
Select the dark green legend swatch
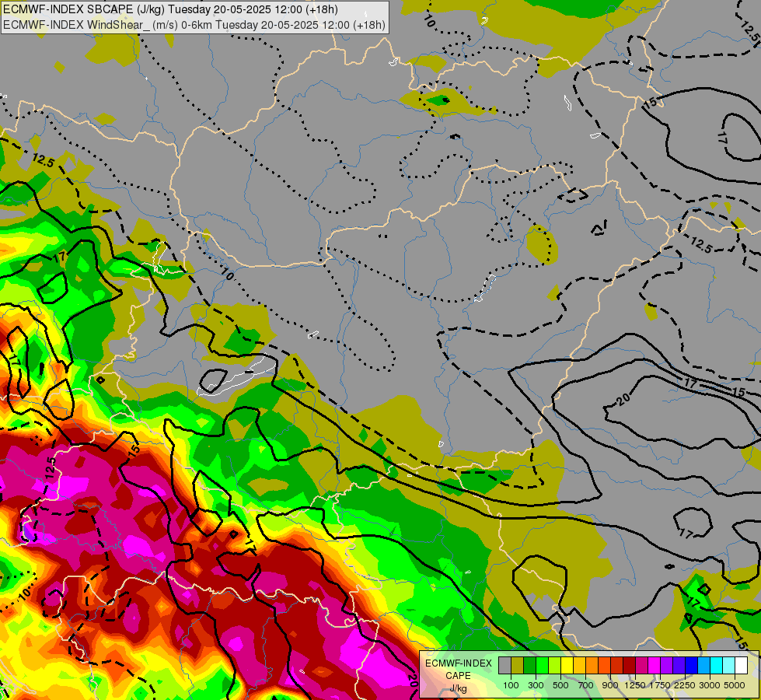pyautogui.click(x=529, y=666)
